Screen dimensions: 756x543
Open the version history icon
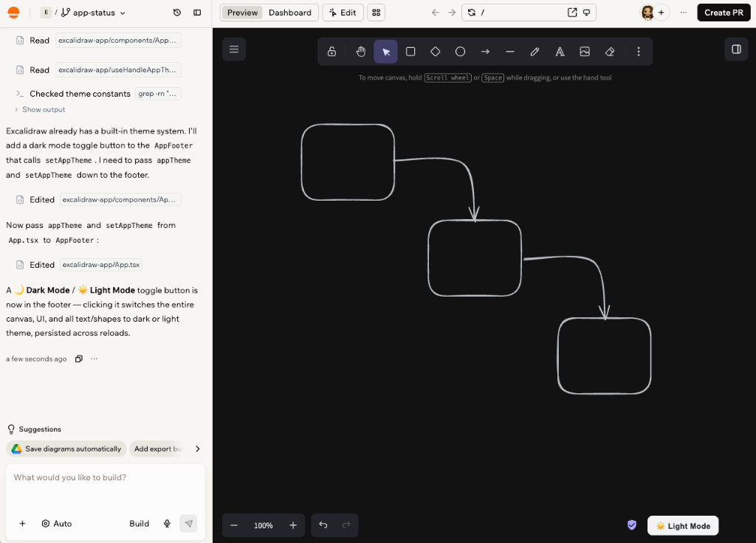(x=177, y=13)
